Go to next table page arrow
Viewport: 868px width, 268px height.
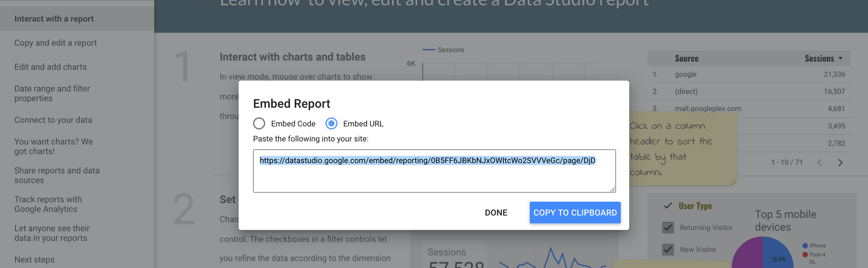point(840,163)
